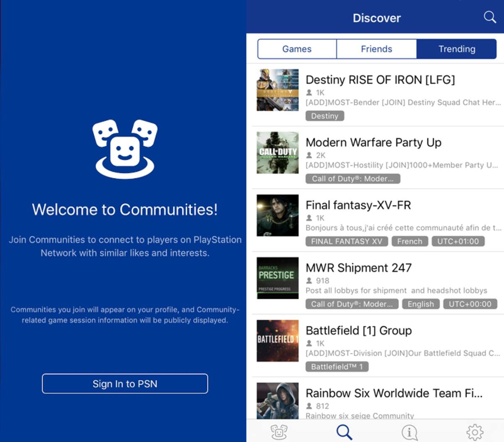Click the French language tag
The width and height of the screenshot is (504, 442).
[x=410, y=241]
